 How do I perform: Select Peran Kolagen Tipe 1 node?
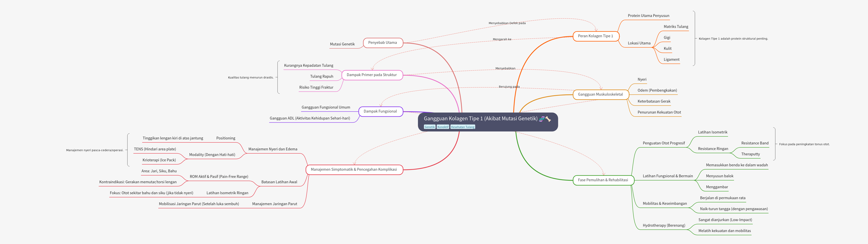pos(595,36)
